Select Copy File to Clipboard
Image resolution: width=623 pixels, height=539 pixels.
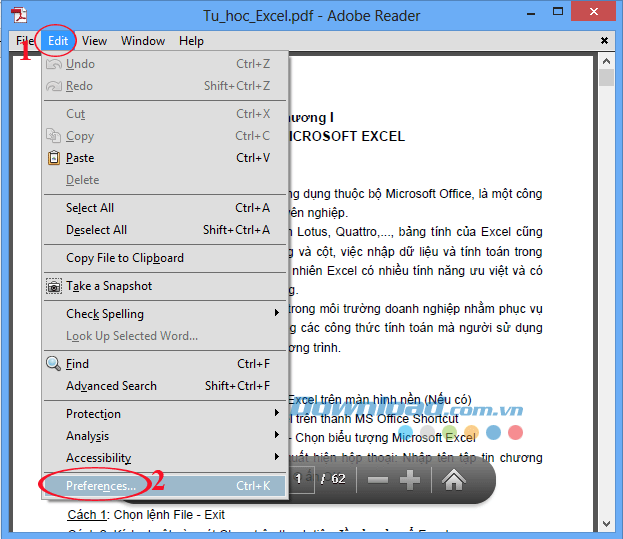pos(164,258)
